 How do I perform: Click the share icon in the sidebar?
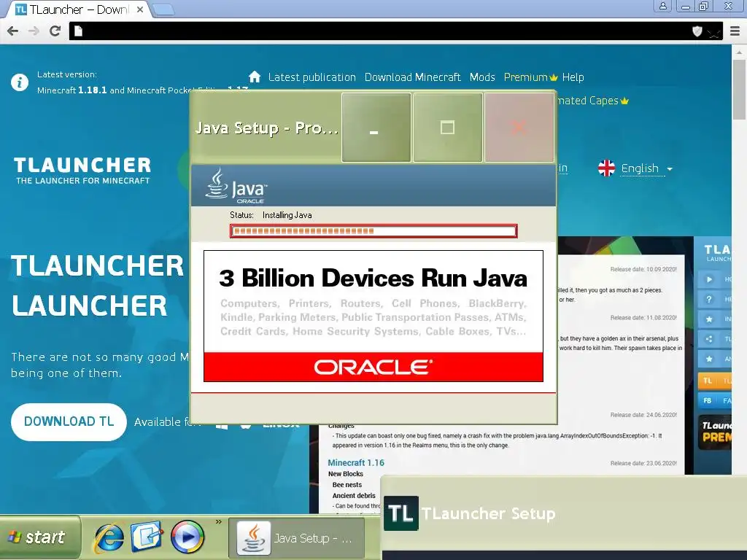[x=709, y=339]
